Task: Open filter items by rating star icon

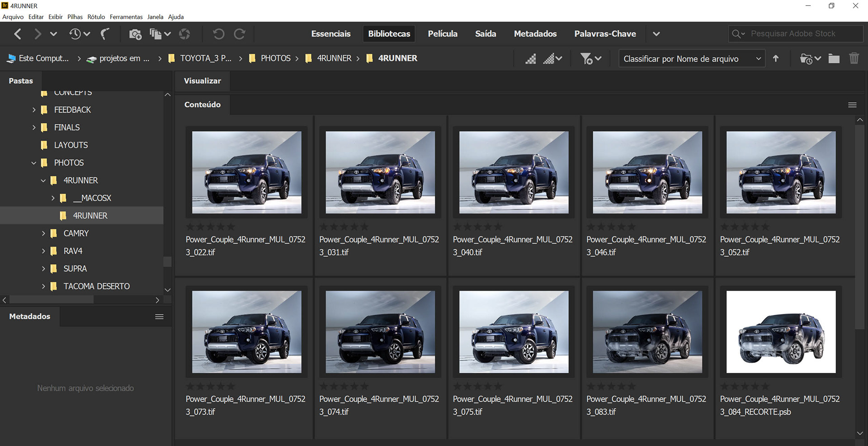Action: click(x=590, y=59)
